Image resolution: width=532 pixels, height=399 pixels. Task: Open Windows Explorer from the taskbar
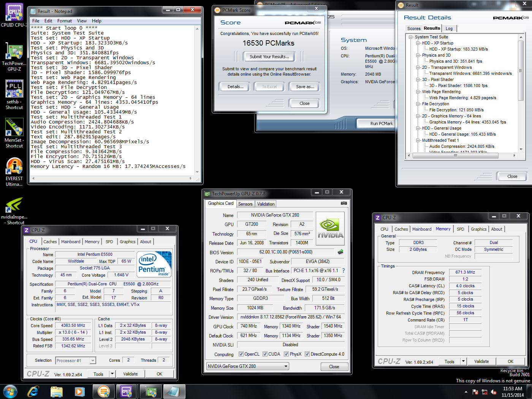[57, 391]
